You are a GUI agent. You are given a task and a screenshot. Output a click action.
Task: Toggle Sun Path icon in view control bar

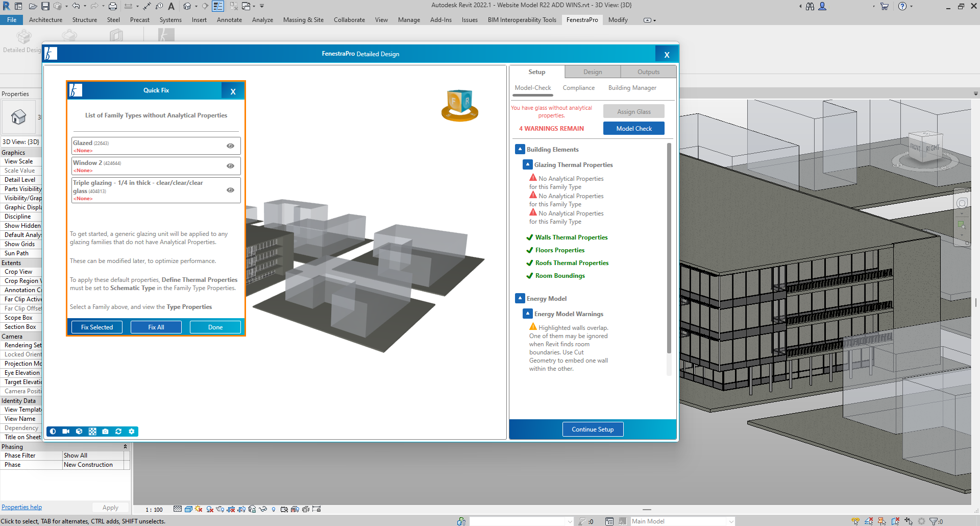199,509
